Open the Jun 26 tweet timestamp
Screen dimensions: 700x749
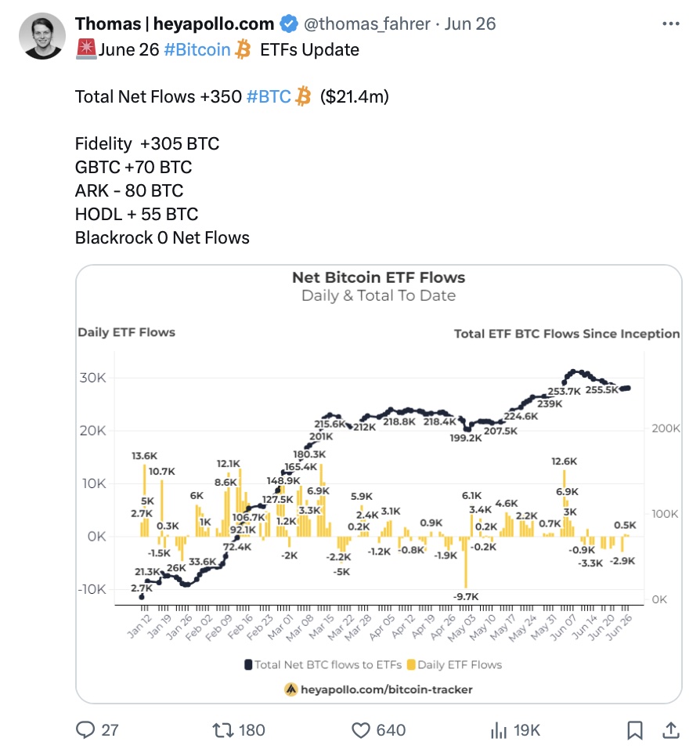pos(470,24)
